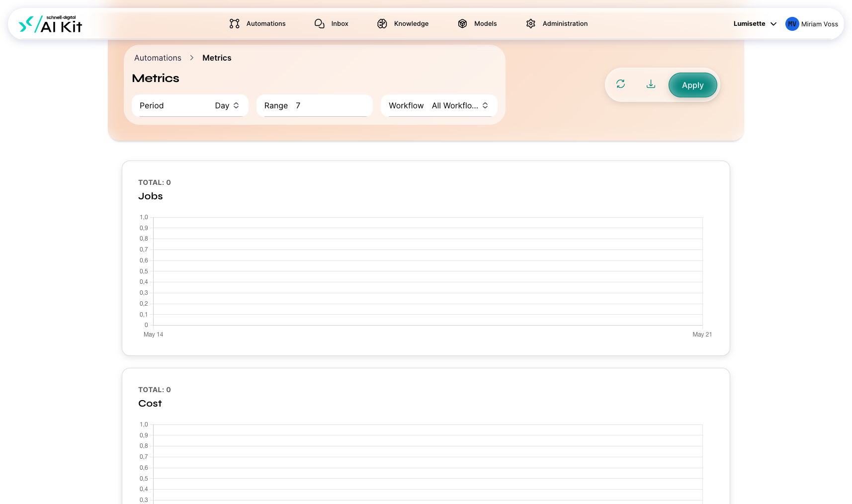
Task: Click the Automations workflow icon
Action: 235,24
